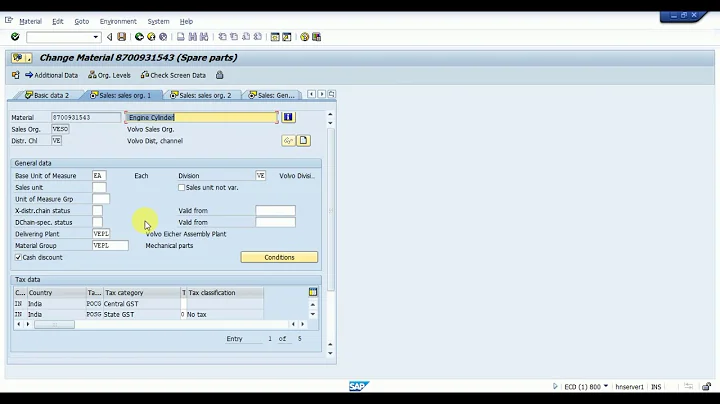Click the Next Page icon
The image size is (720, 404).
(246, 37)
